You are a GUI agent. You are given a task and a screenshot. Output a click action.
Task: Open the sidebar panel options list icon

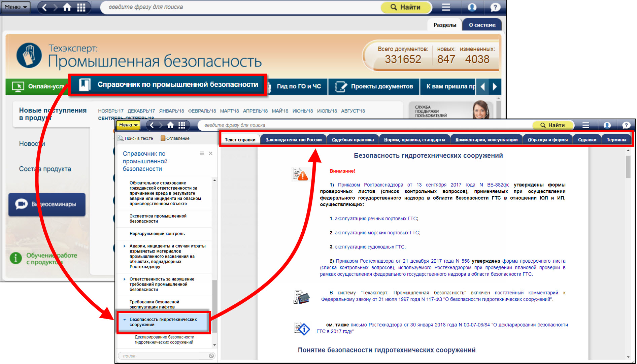(202, 154)
